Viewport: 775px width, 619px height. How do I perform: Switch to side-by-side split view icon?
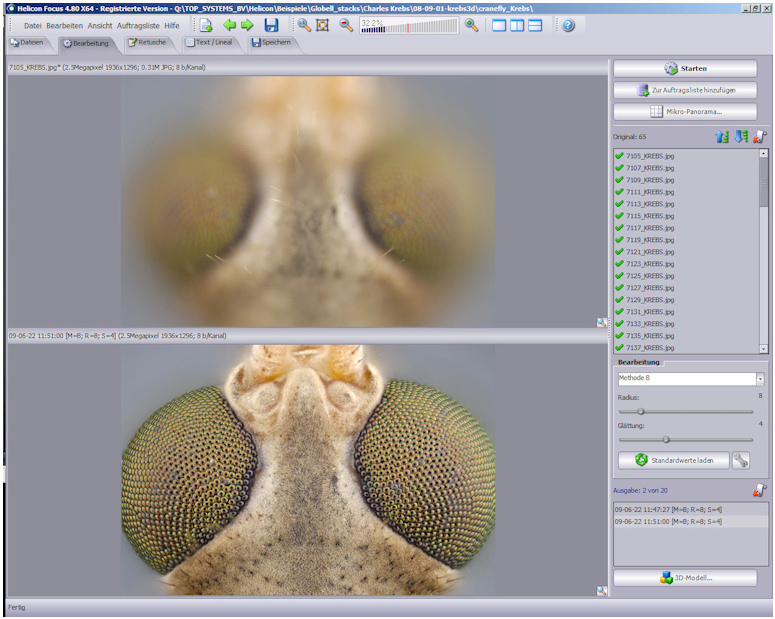tap(517, 25)
